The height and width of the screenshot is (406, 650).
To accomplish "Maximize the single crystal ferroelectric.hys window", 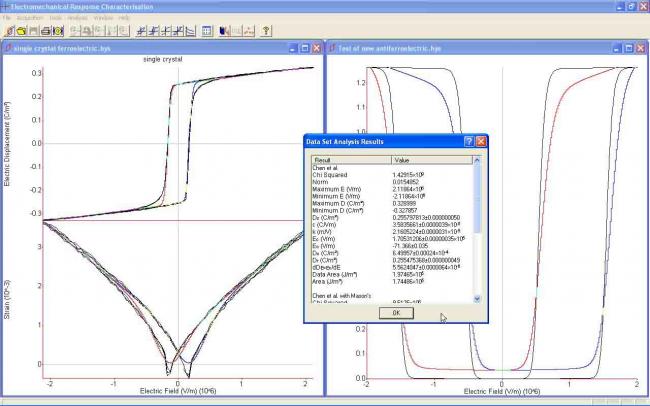I will click(x=304, y=47).
